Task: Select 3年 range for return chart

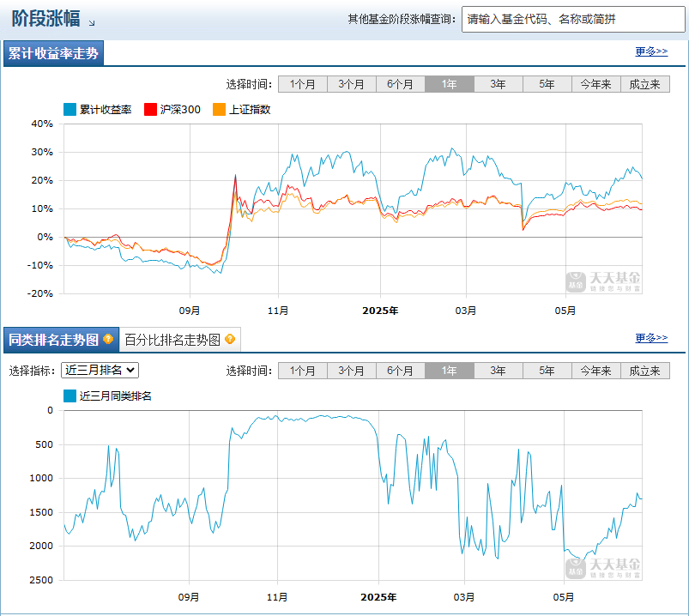Action: pos(499,84)
